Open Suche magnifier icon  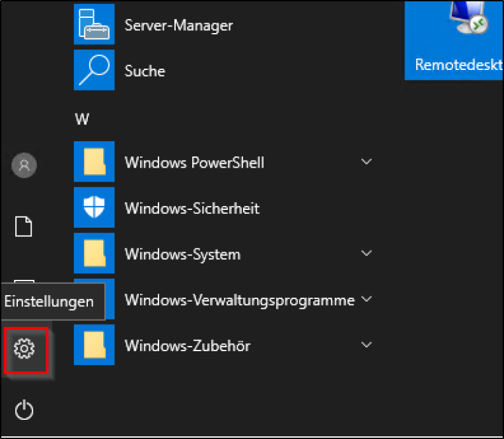coord(94,70)
